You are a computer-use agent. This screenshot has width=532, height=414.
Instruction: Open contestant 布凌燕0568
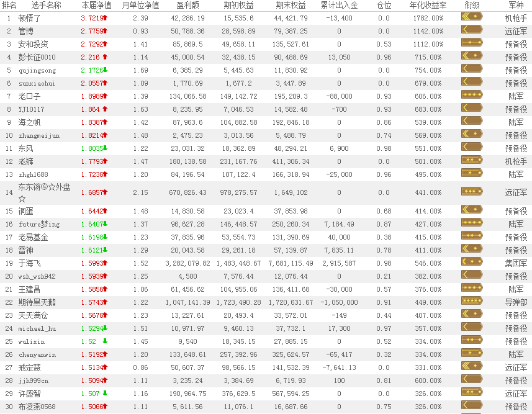click(37, 407)
